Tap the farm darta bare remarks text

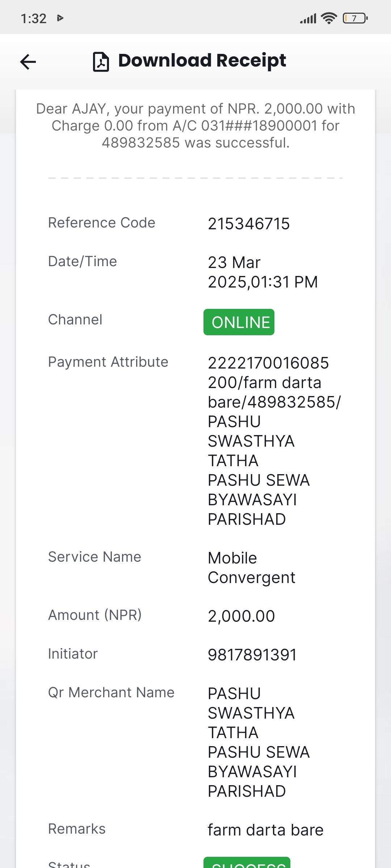(266, 830)
